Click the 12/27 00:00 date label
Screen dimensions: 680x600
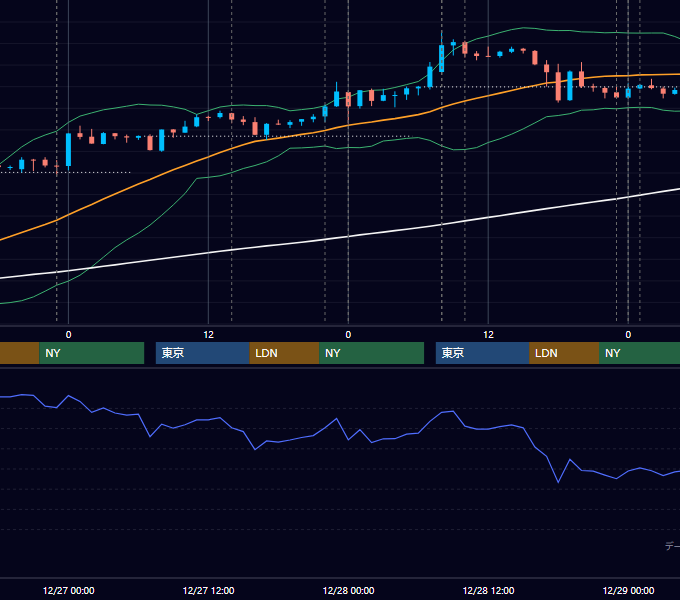click(x=69, y=590)
